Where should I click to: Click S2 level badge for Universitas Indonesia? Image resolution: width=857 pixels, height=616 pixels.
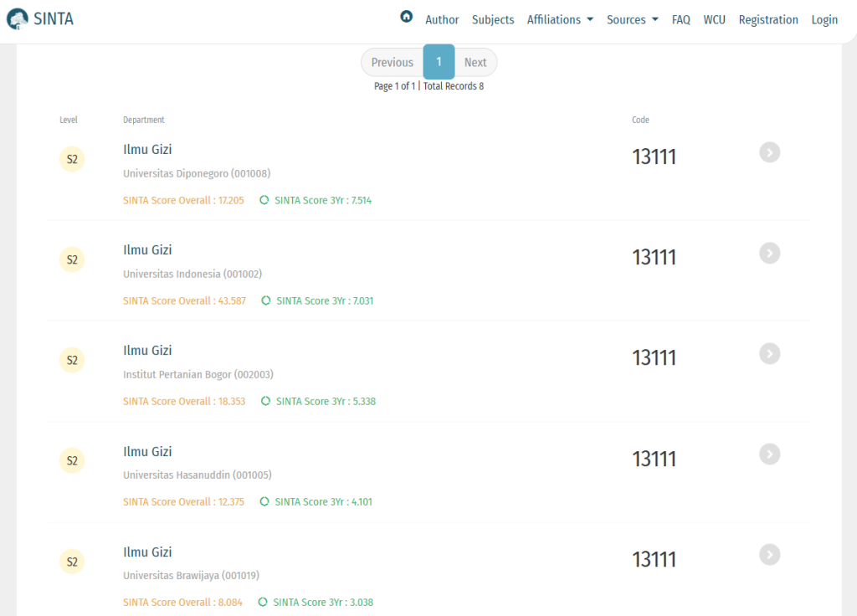click(x=72, y=259)
